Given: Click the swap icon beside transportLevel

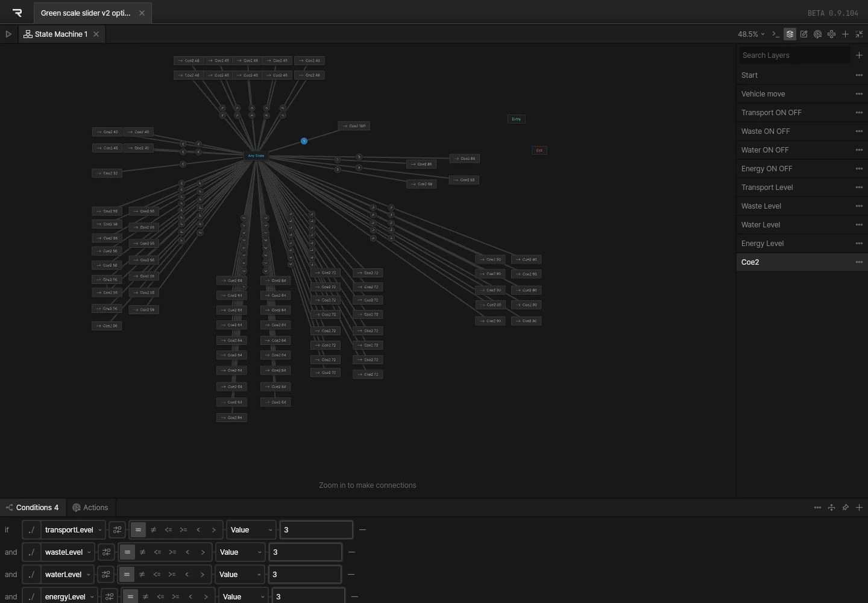Looking at the screenshot, I should [117, 530].
